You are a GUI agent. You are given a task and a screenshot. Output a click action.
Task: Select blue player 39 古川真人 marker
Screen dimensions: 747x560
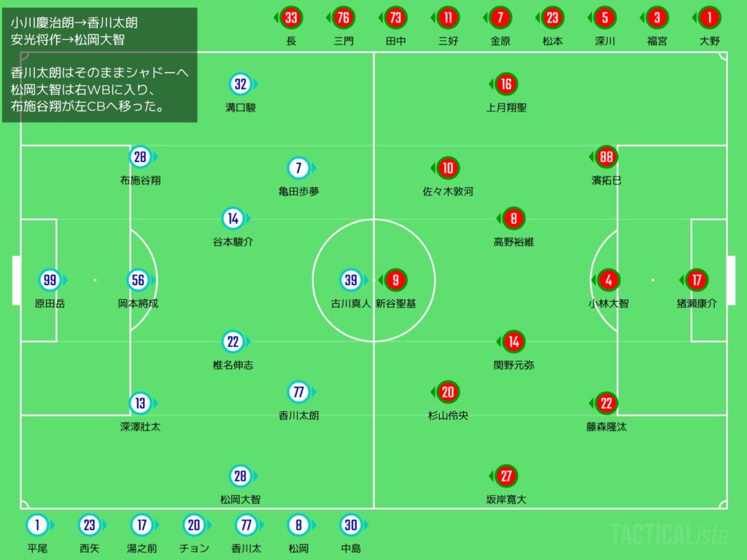coord(351,280)
